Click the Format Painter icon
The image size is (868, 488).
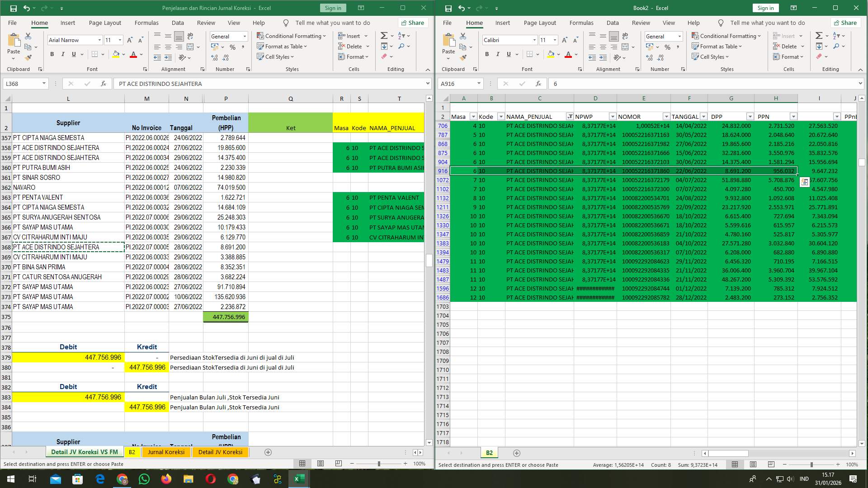[x=28, y=57]
